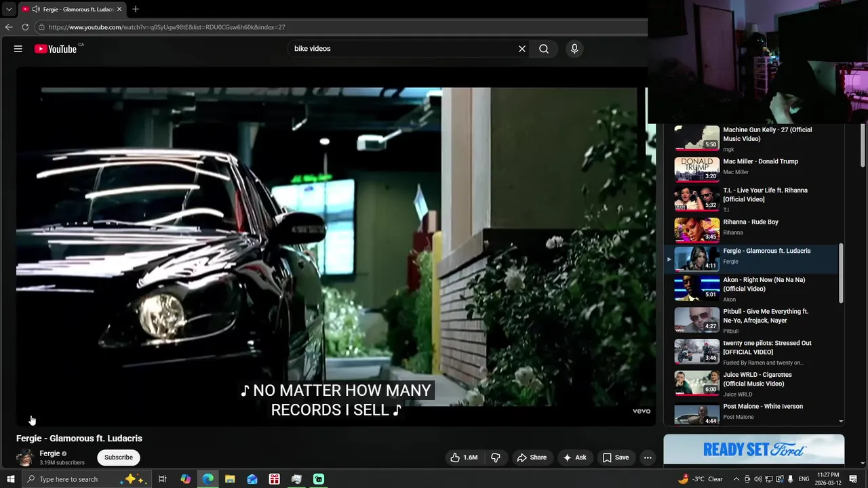This screenshot has height=488, width=868.
Task: Open more actions three-dot menu
Action: 648,457
